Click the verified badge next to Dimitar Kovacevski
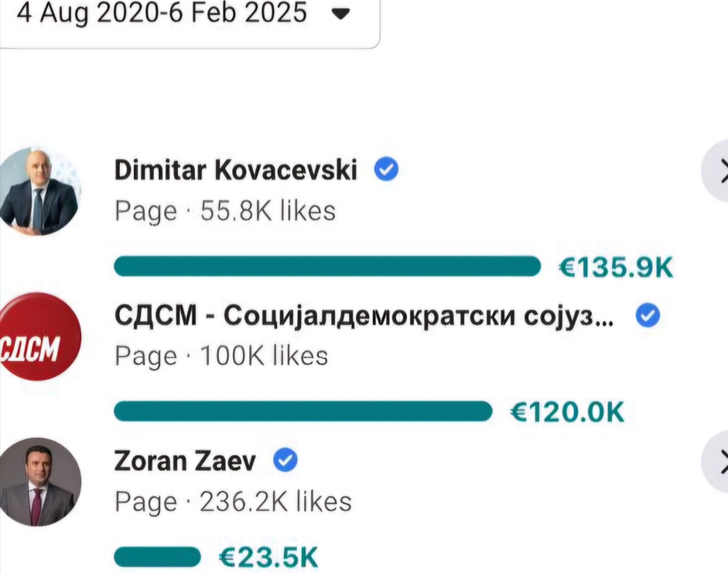The image size is (728, 573). point(386,169)
